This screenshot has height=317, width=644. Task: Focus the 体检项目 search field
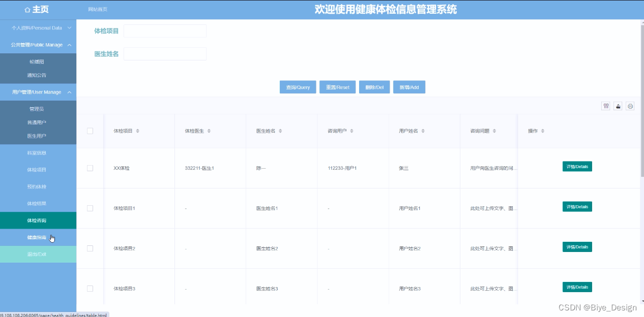point(165,31)
